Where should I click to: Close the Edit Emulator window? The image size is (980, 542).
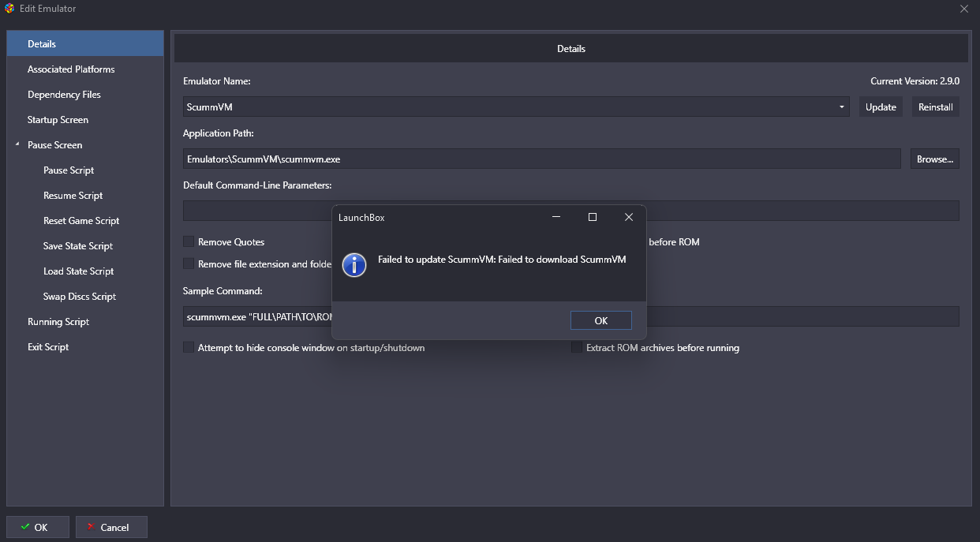click(x=964, y=9)
